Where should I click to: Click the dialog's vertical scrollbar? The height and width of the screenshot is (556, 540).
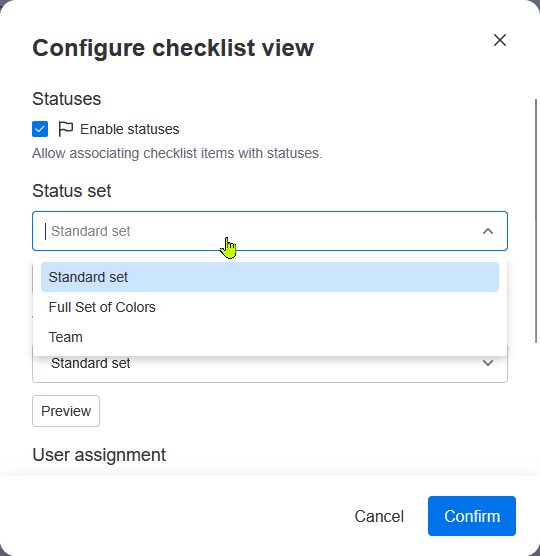pos(536,221)
